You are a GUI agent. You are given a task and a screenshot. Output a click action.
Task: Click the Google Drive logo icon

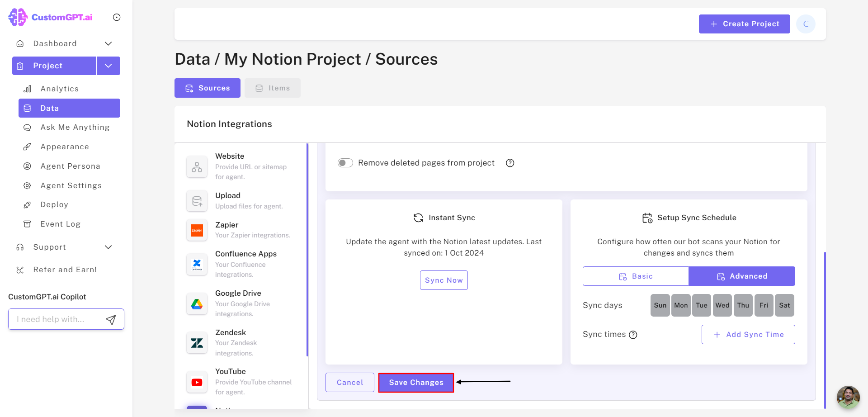[197, 304]
